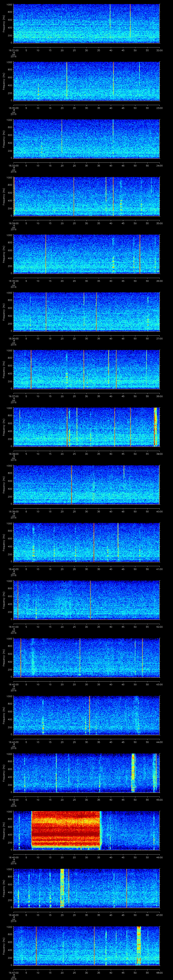The width and height of the screenshot is (173, 980).
Task: Click the 16:46:00 start time label
Action: point(14,915)
